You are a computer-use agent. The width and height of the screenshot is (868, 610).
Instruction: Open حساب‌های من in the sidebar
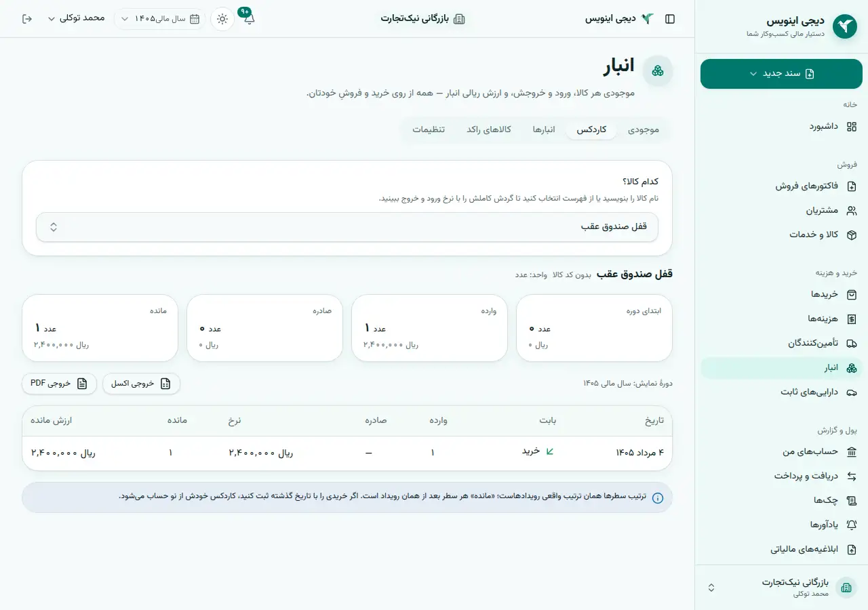[x=781, y=451]
